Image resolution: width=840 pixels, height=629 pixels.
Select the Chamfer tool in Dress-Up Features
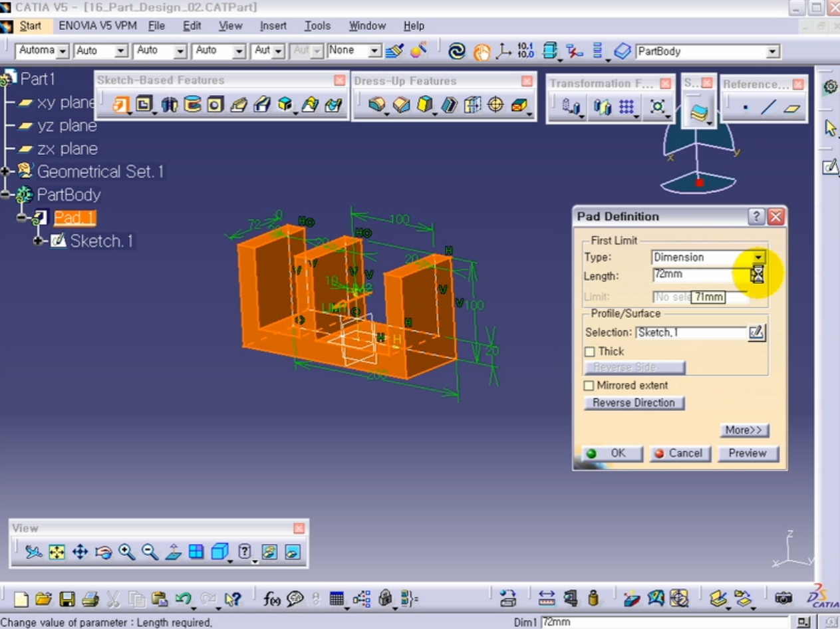(400, 104)
